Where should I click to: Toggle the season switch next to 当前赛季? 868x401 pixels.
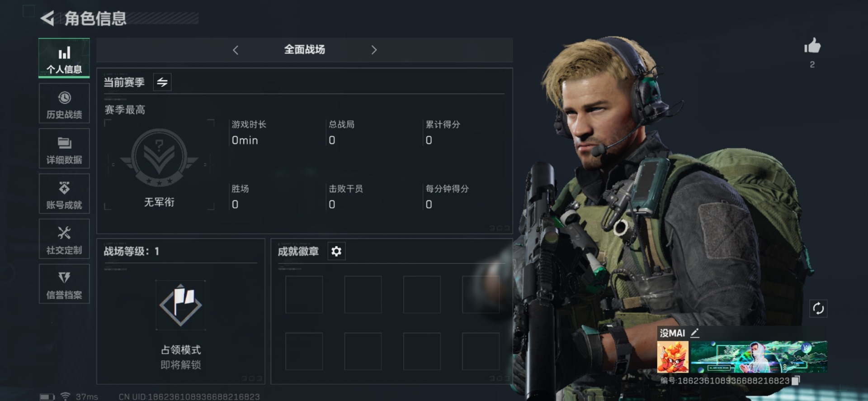point(162,82)
